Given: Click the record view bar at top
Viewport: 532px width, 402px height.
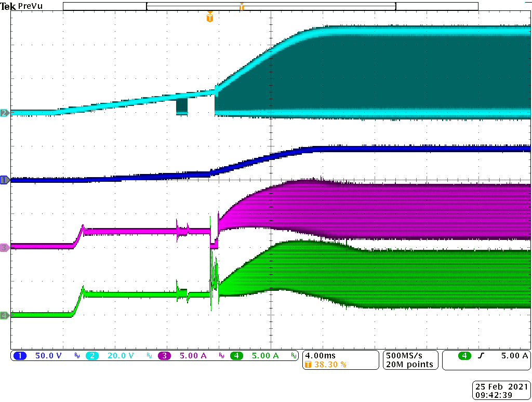Looking at the screenshot, I should [x=270, y=6].
